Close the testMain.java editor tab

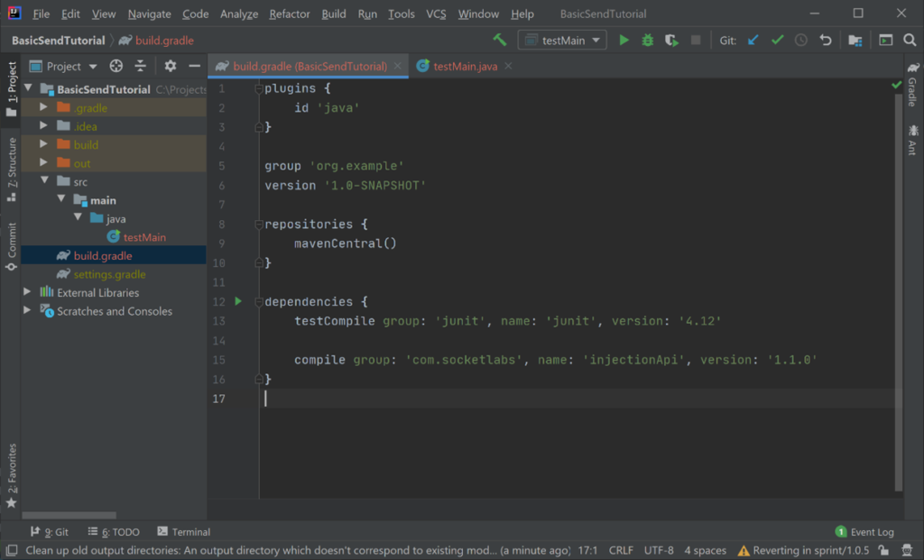(508, 66)
